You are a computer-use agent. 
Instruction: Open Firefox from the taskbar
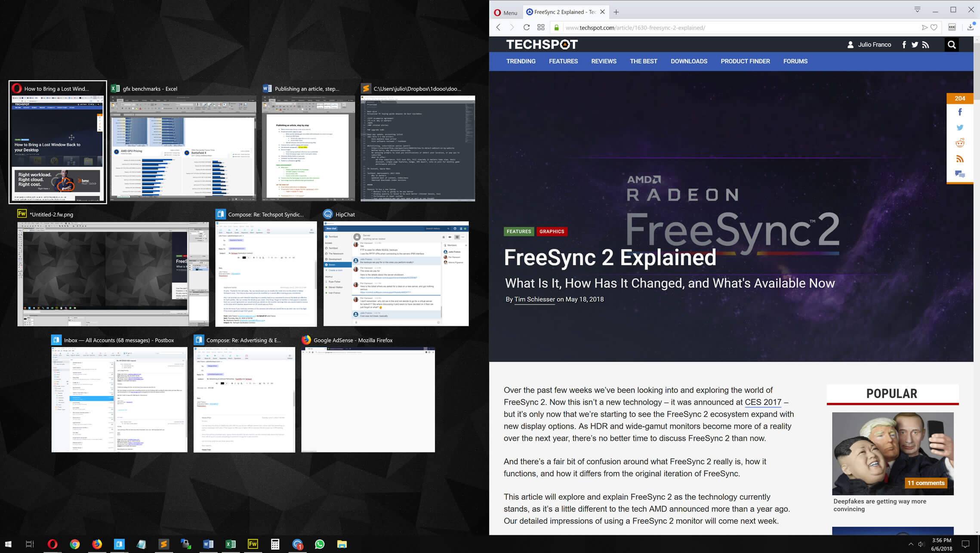(97, 544)
